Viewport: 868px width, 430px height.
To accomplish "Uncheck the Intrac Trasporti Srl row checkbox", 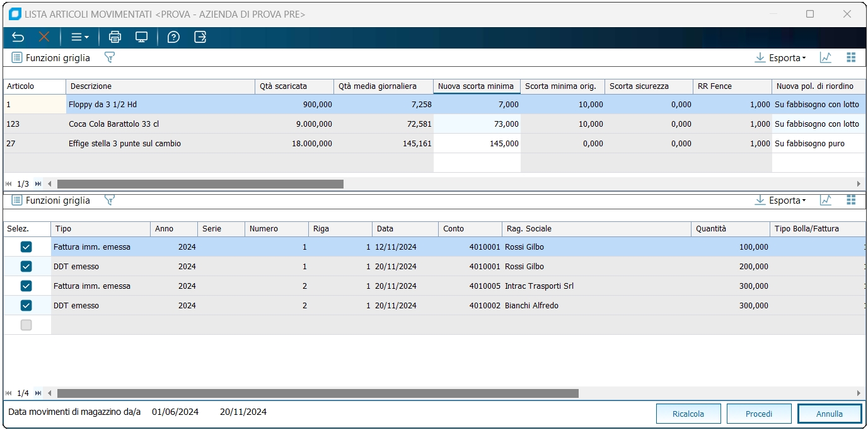I will 26,286.
